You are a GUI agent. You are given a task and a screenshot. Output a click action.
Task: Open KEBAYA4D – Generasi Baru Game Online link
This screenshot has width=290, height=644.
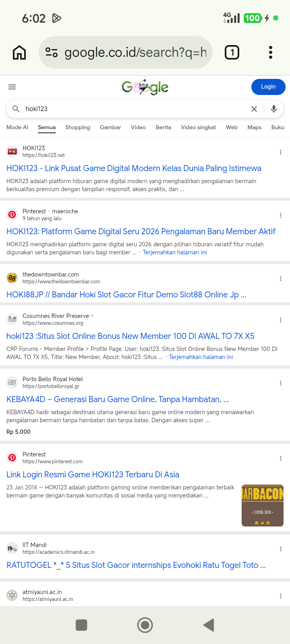pyautogui.click(x=118, y=399)
